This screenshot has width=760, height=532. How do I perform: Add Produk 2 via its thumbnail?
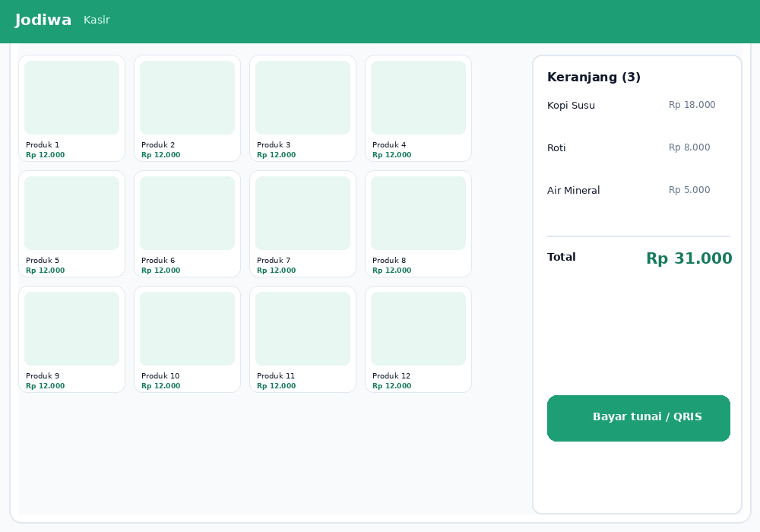click(x=187, y=97)
